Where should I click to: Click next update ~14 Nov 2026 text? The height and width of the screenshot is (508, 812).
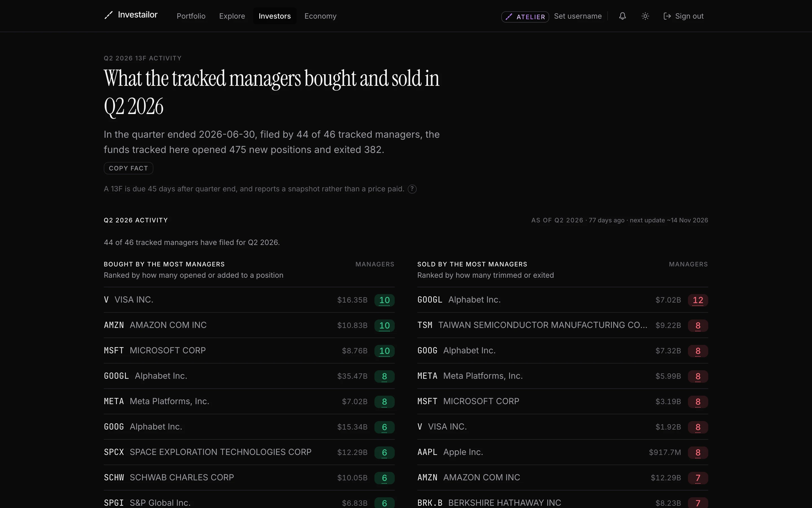point(669,220)
